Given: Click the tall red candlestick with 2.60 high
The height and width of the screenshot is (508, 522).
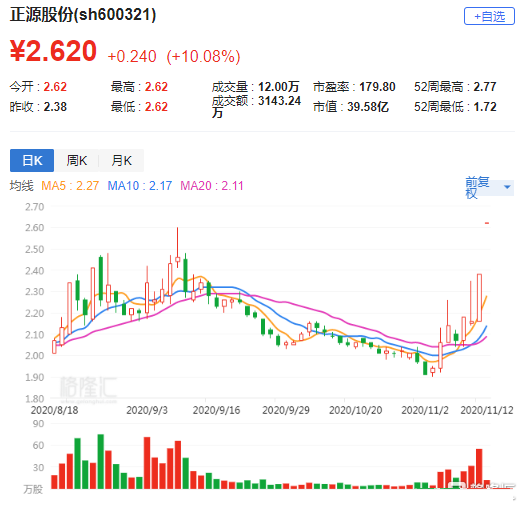Looking at the screenshot, I should point(178,248).
